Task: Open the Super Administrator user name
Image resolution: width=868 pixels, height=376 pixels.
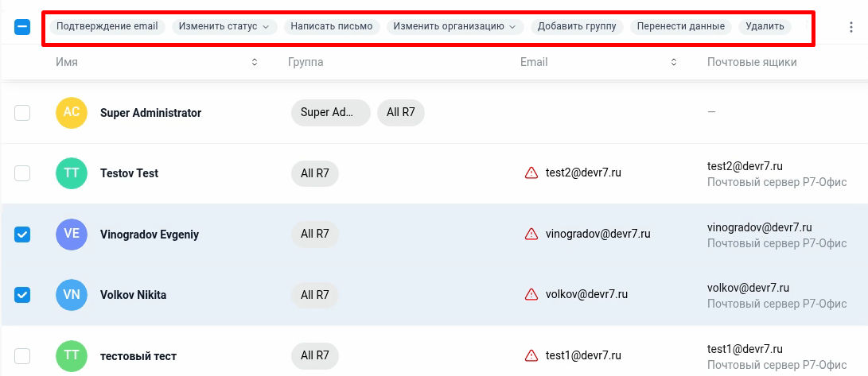Action: (x=150, y=113)
